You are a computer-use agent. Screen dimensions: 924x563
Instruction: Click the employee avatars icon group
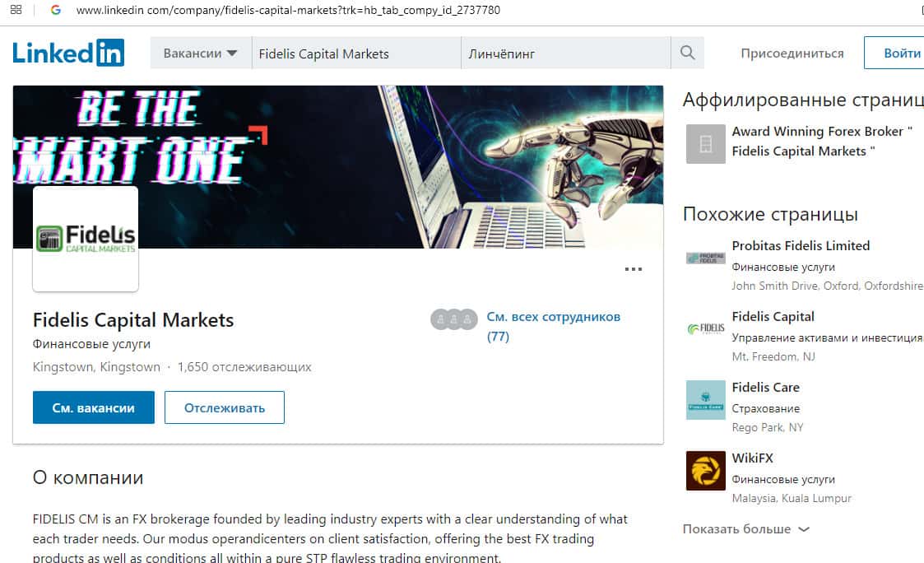pyautogui.click(x=453, y=319)
